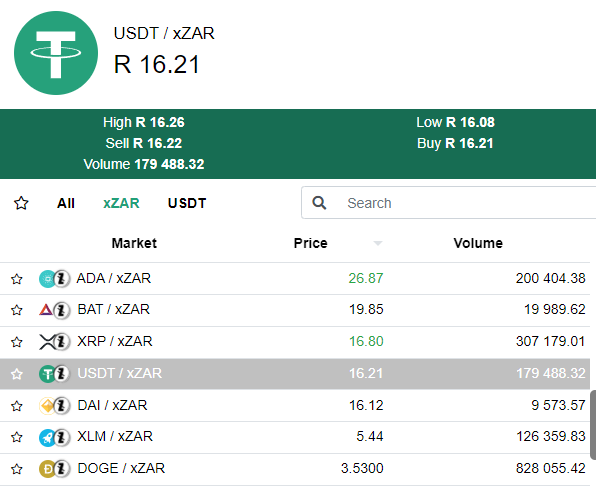The image size is (596, 486).
Task: Click the market list vertical scrollbar
Action: click(x=593, y=424)
